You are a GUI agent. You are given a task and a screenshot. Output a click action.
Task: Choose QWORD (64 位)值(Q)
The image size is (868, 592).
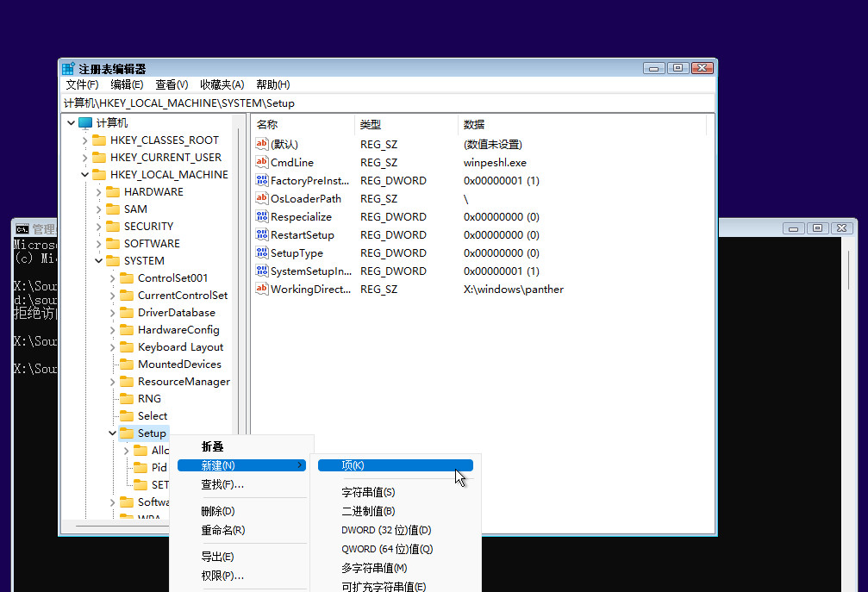(396, 549)
